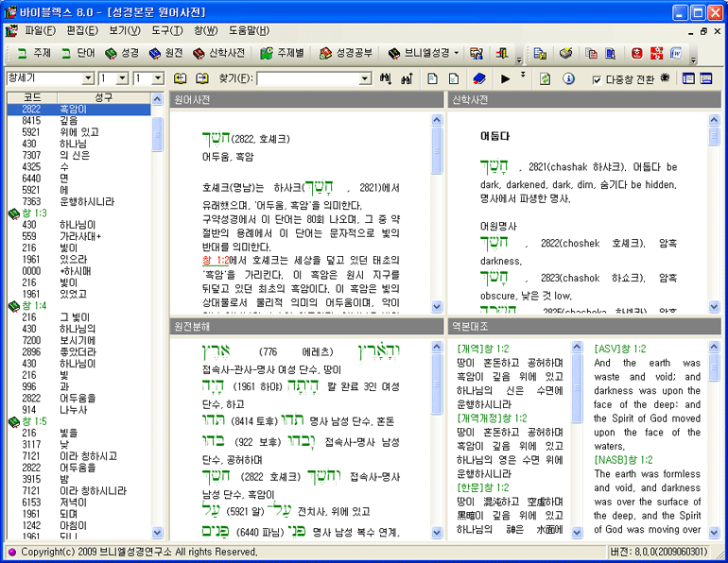Open the 도구(T) menu

coord(167,30)
